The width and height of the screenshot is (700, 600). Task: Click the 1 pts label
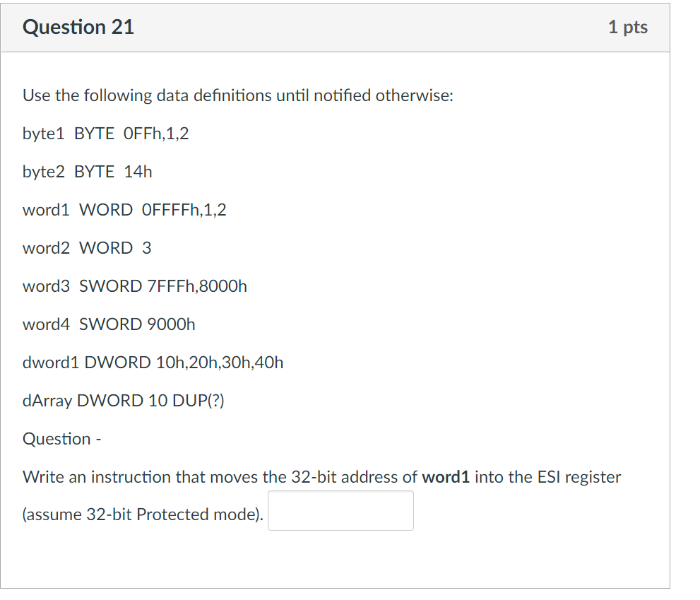coord(628,27)
